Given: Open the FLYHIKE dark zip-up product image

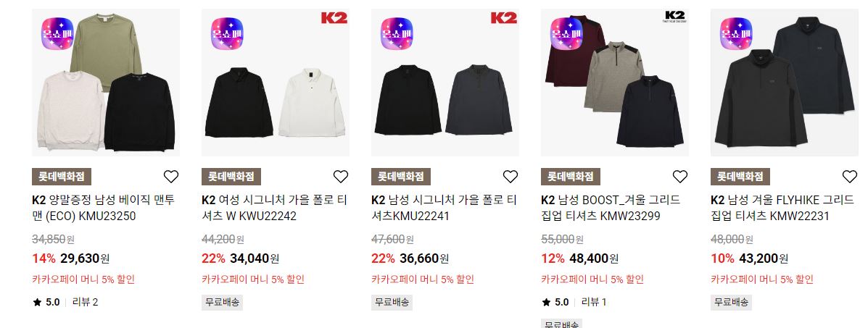Looking at the screenshot, I should coord(785,83).
